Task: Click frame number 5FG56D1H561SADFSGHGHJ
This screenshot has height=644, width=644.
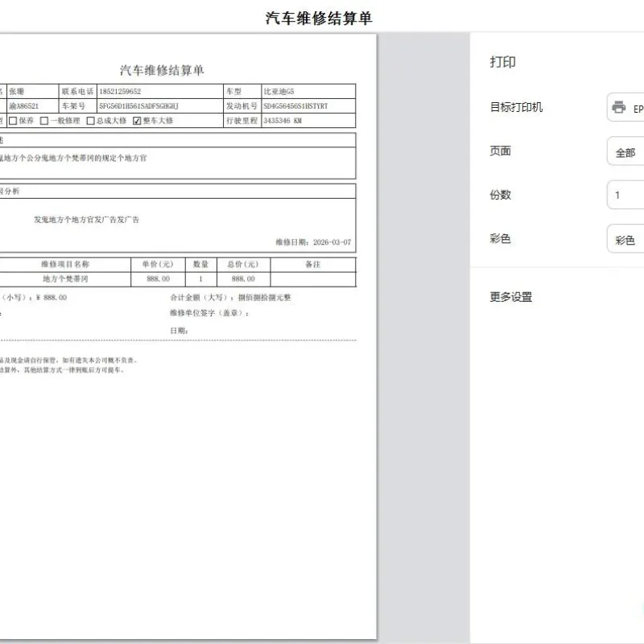Action: point(138,106)
